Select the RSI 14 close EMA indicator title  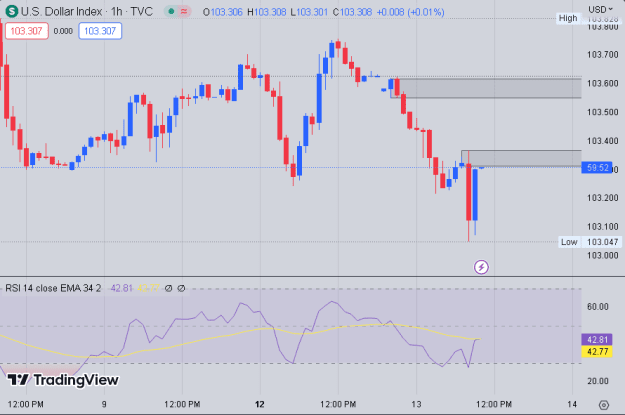53,288
